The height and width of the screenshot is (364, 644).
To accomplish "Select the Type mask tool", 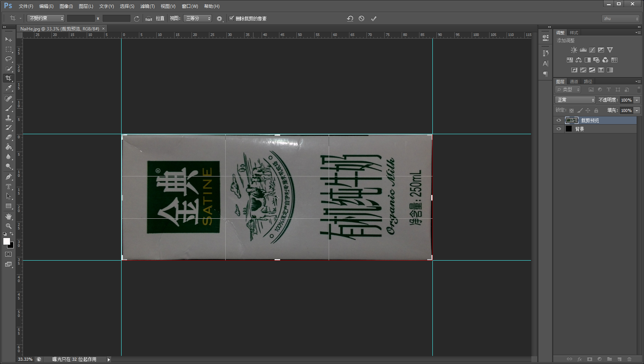I will click(9, 186).
